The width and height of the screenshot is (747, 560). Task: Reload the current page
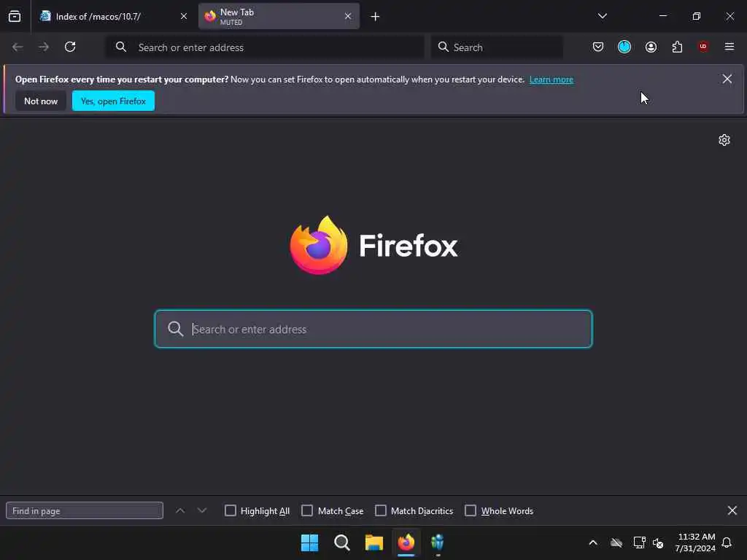[70, 47]
